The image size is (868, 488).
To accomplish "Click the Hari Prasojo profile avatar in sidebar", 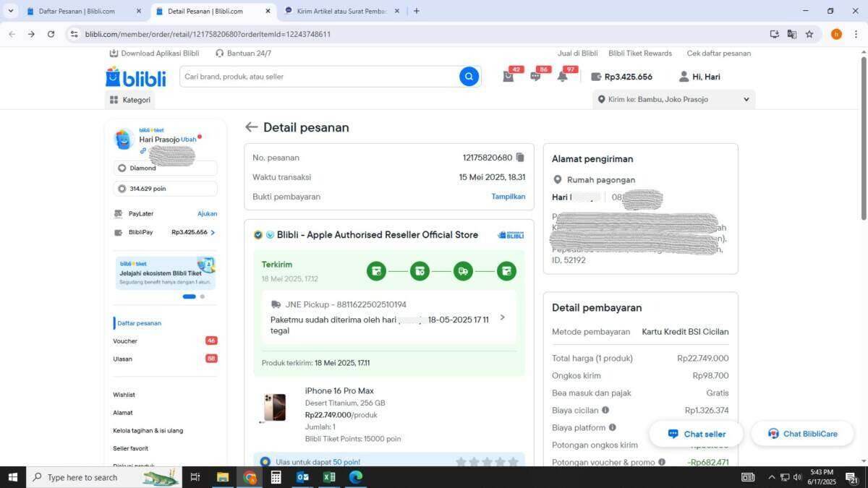I will [124, 140].
